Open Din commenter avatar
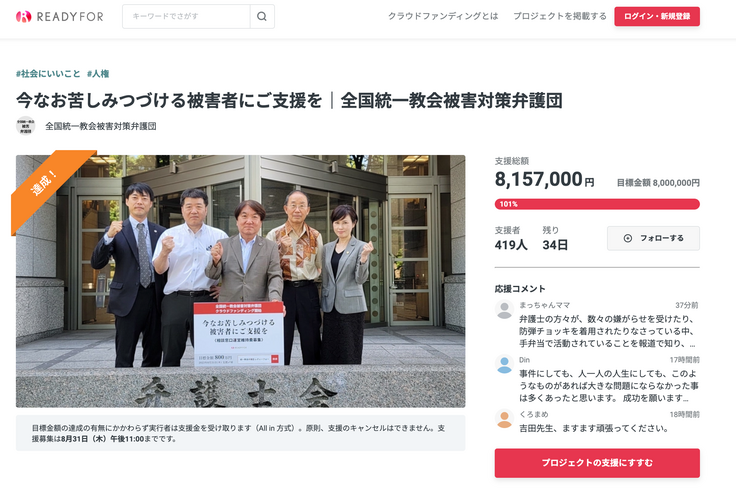 point(505,364)
